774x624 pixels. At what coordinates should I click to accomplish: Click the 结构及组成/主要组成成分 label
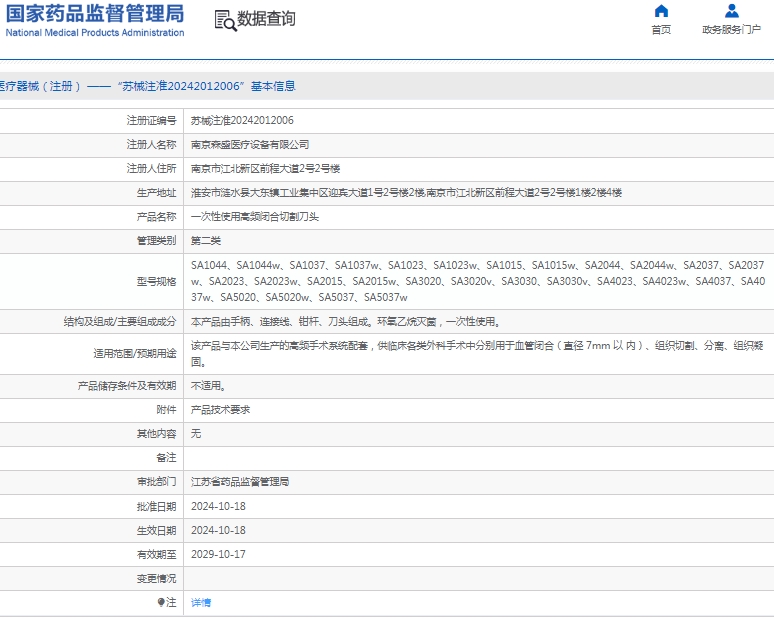[x=120, y=322]
